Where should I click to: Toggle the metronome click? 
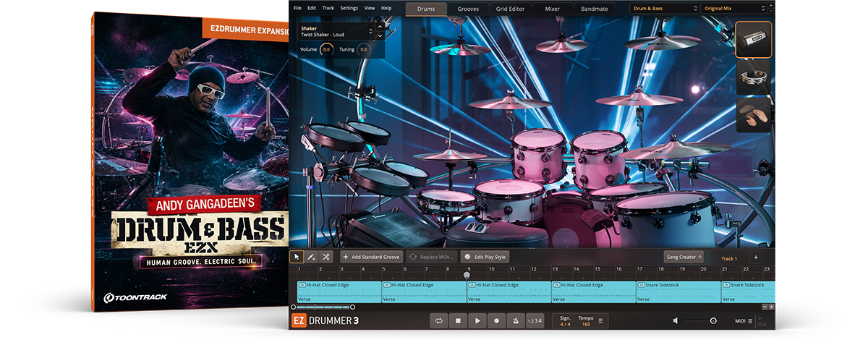(x=515, y=320)
